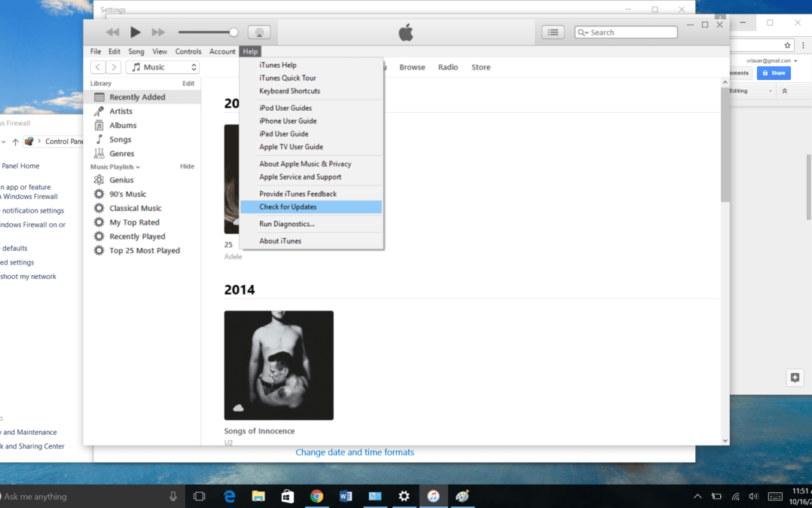Click the iTunes vertical scrollbar thumb
812x508 pixels.
click(x=725, y=145)
